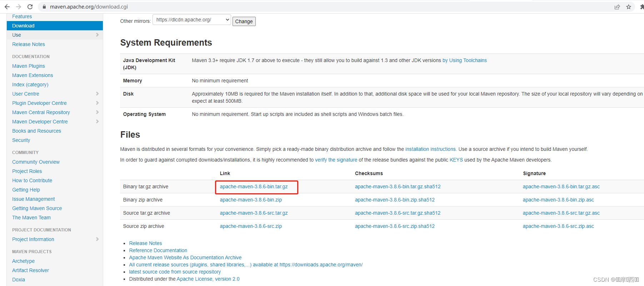Image resolution: width=644 pixels, height=286 pixels.
Task: Download apache-maven-3.8.6-bin.tar.gz
Action: pos(254,187)
